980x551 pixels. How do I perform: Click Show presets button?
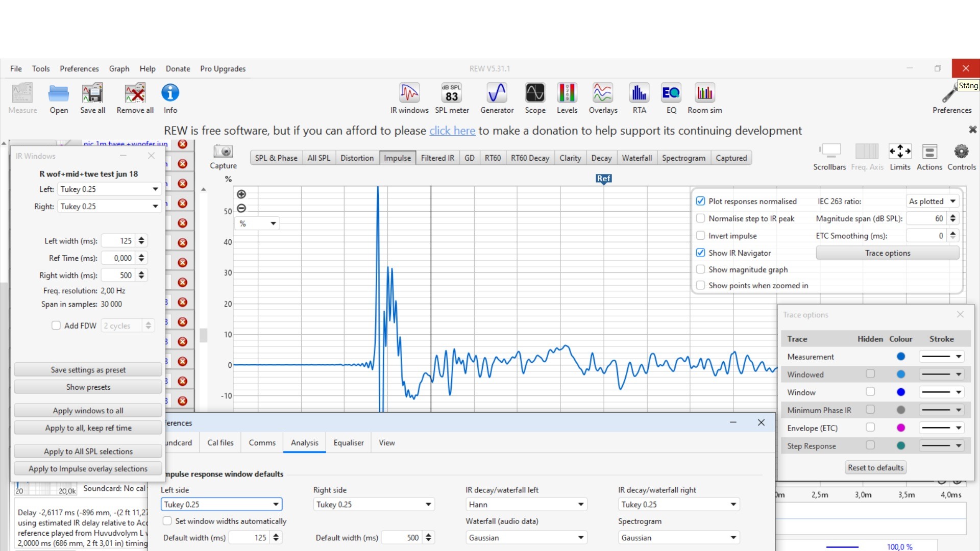coord(88,387)
